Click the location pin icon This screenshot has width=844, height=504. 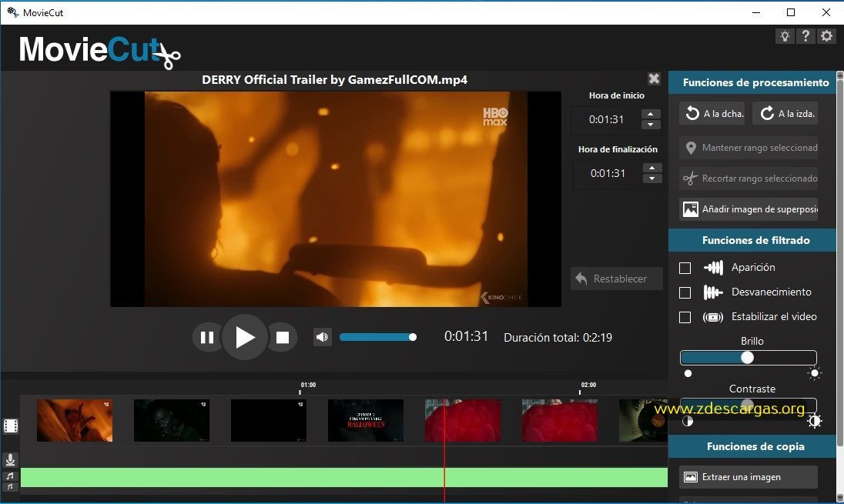tap(691, 148)
